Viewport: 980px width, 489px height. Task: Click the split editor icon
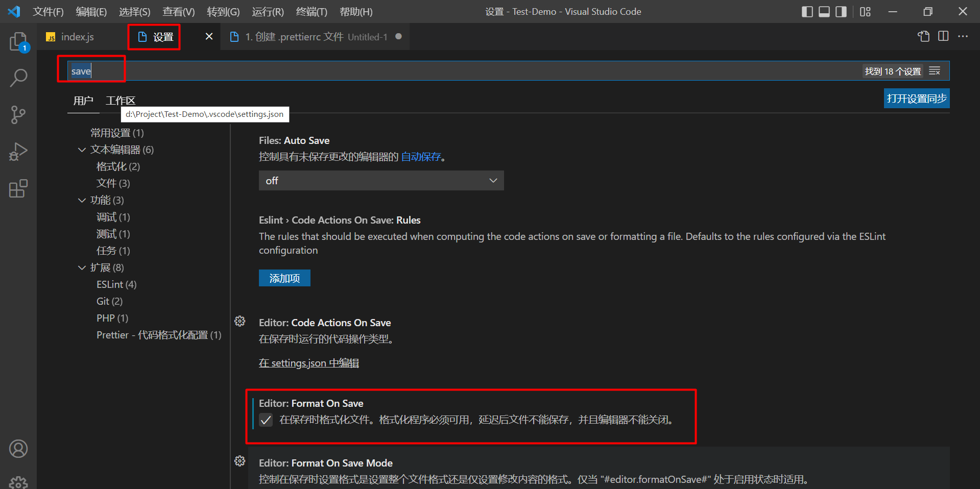pos(943,36)
